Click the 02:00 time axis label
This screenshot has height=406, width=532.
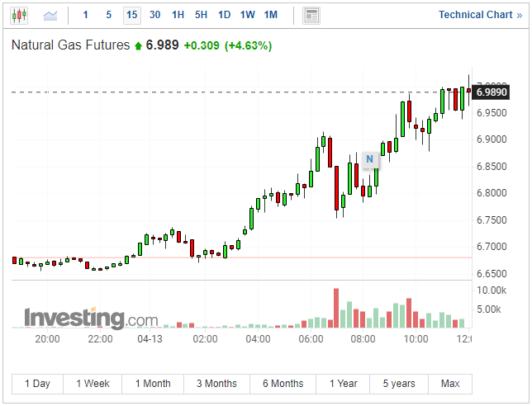(x=205, y=339)
